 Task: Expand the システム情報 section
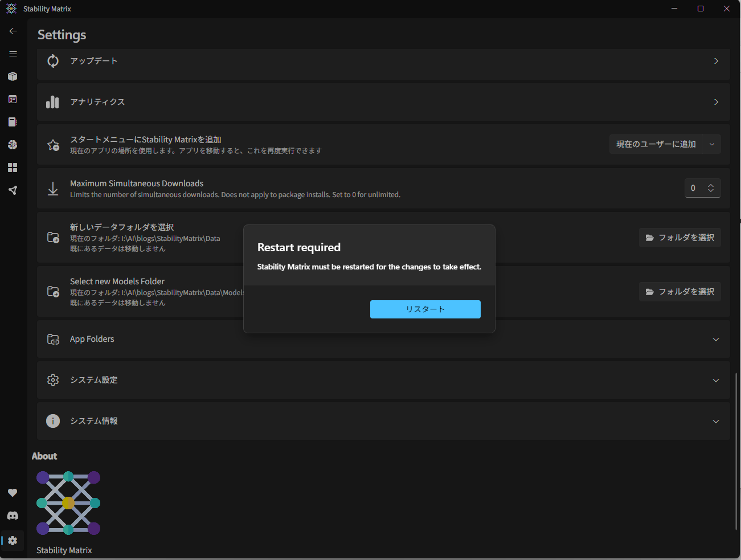tap(716, 422)
